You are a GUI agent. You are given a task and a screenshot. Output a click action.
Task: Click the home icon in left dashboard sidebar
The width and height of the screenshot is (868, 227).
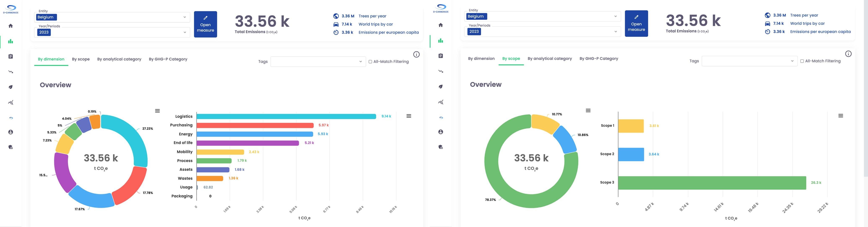click(x=11, y=26)
